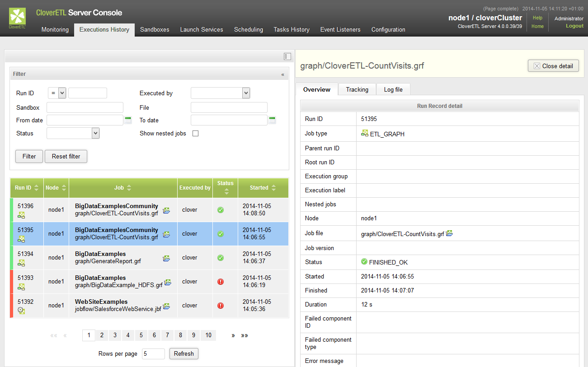Click Close detail button
This screenshot has width=588, height=367.
(x=553, y=66)
